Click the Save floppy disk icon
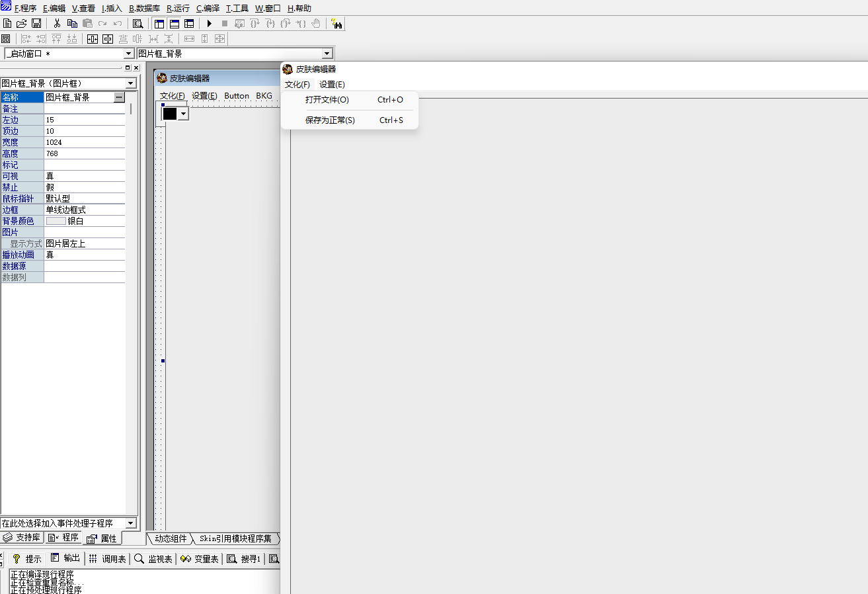The image size is (868, 594). pos(36,24)
